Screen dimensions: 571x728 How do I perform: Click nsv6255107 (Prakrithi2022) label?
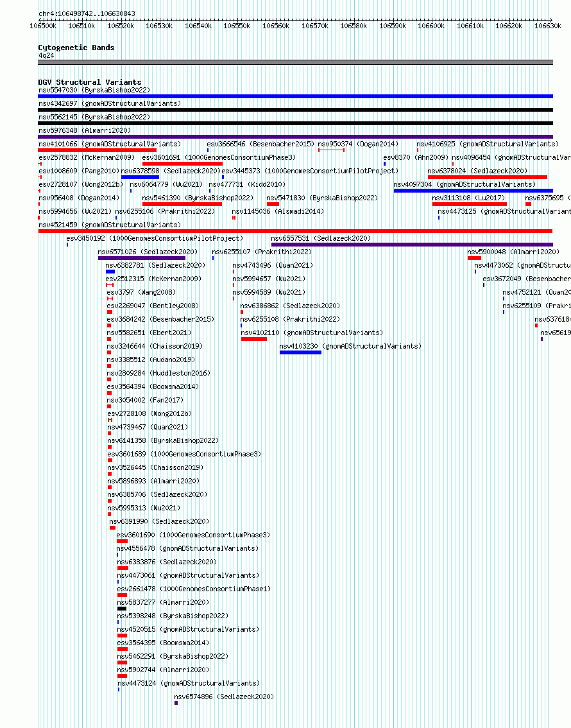coord(262,252)
